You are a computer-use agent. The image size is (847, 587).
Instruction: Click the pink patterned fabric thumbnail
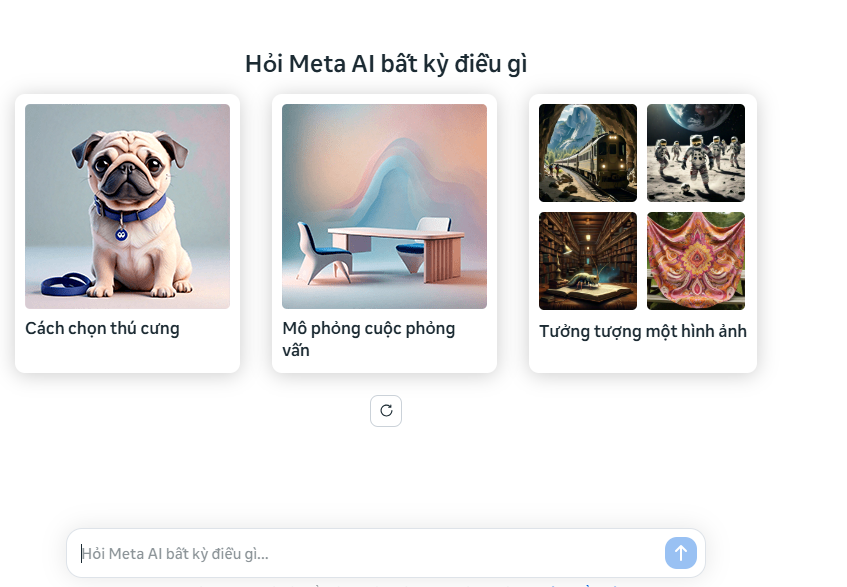696,261
